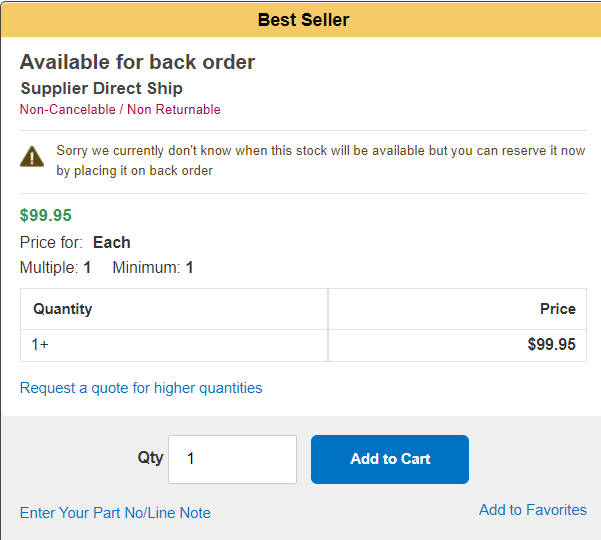Select the $99.95 price table cell

click(551, 345)
